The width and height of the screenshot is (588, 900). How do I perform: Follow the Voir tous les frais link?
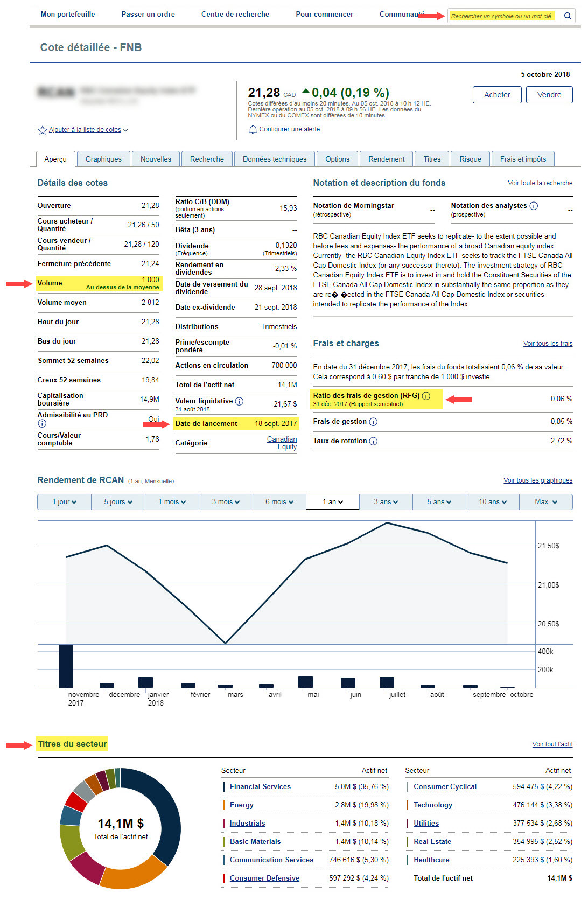[x=548, y=344]
